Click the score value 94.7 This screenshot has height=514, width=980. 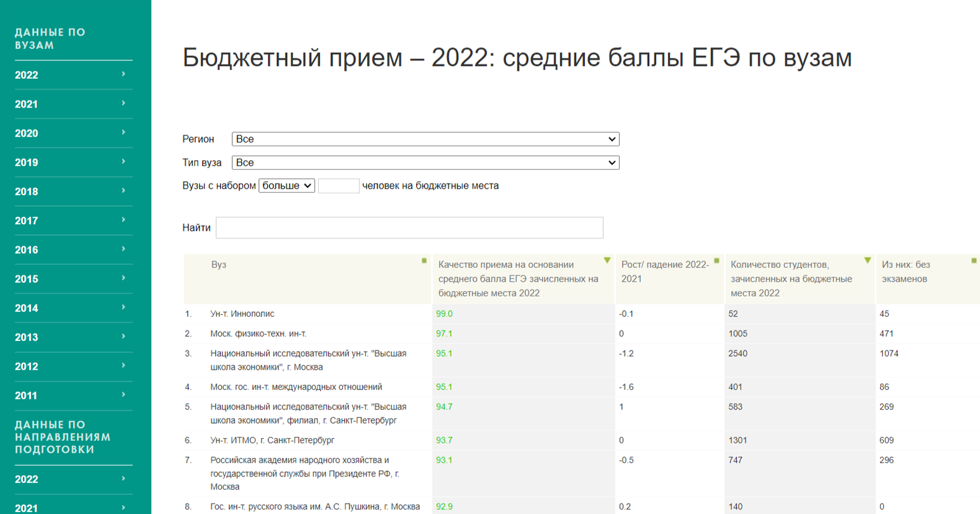[x=444, y=407]
